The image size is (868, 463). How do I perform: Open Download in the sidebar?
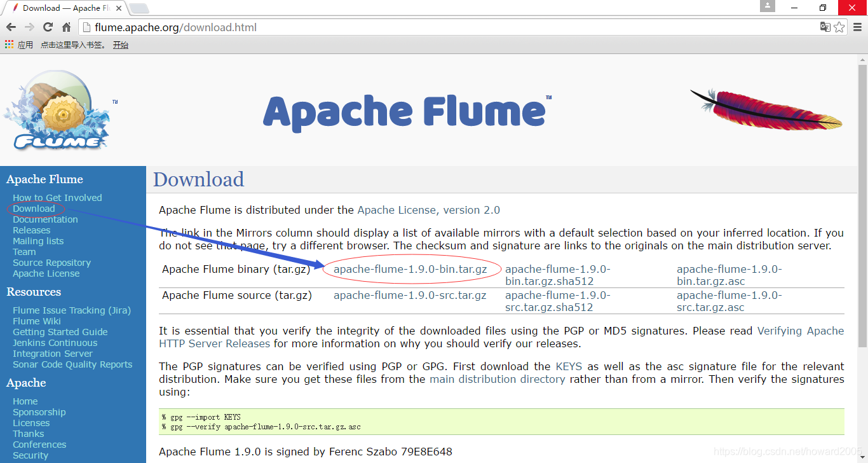tap(34, 209)
